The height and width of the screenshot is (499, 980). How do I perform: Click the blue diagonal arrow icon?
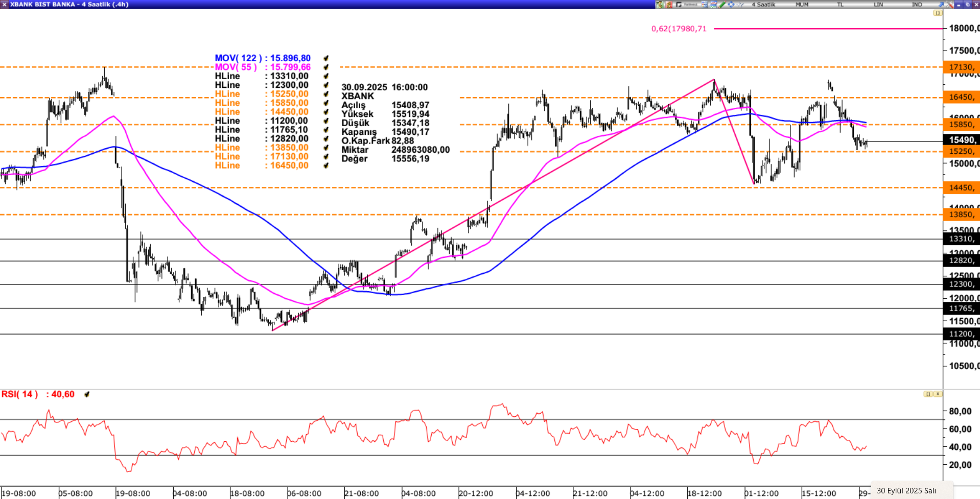941,4
